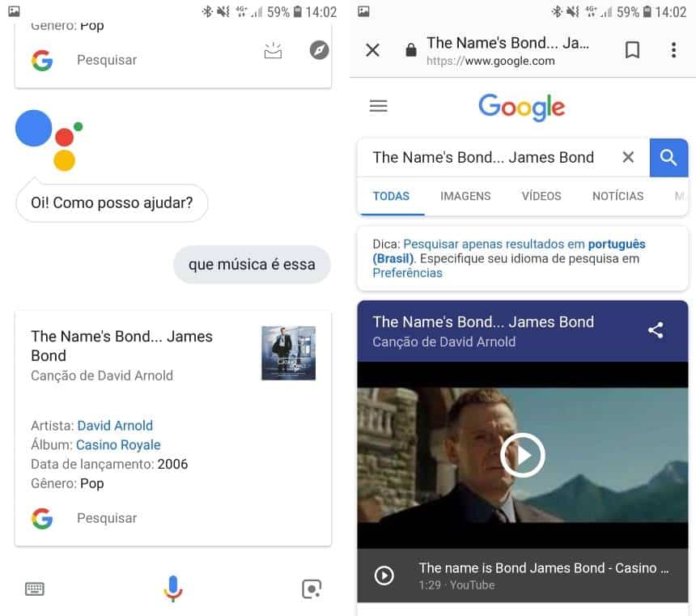Switch to the NOTÍCIAS tab
696x616 pixels.
[x=617, y=196]
